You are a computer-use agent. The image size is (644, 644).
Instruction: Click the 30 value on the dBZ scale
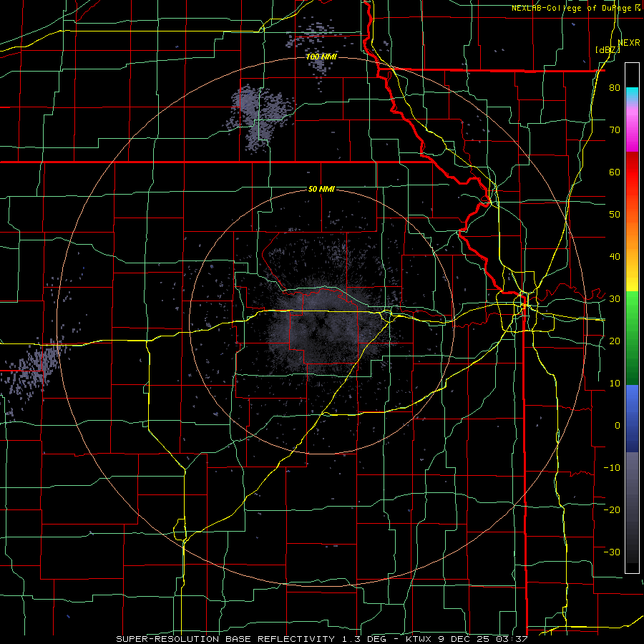(x=615, y=299)
